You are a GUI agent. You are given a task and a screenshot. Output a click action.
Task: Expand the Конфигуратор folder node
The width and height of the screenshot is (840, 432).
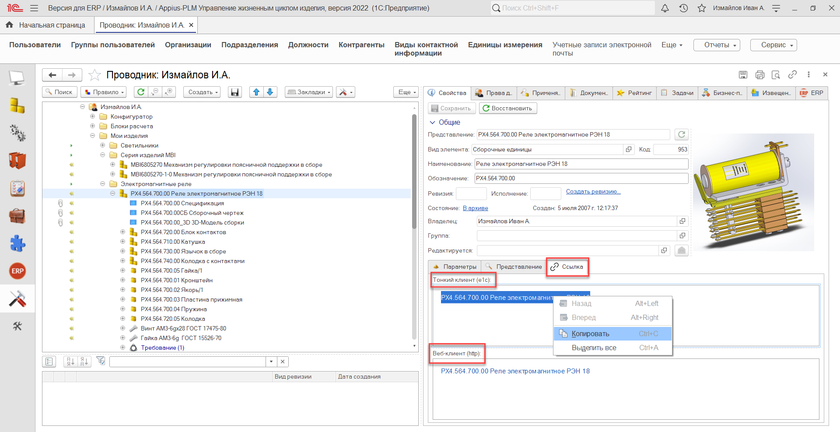coord(92,116)
